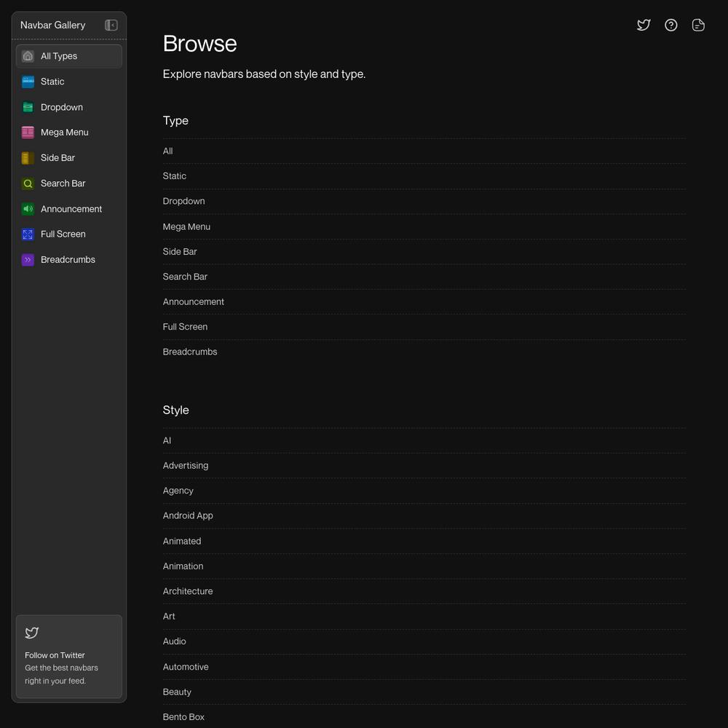Select Announcement label in the sidebar

tap(71, 209)
